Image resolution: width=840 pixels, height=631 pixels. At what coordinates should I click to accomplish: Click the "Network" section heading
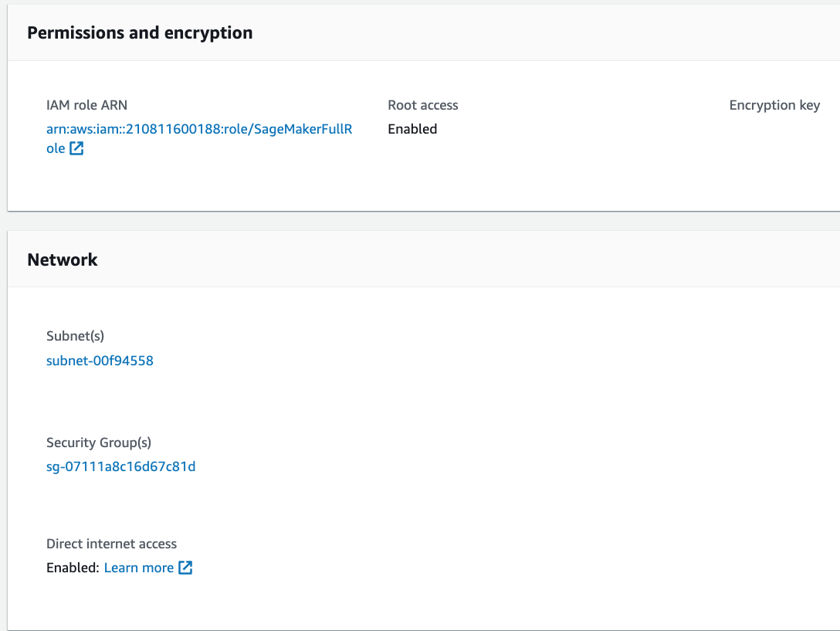pos(63,260)
